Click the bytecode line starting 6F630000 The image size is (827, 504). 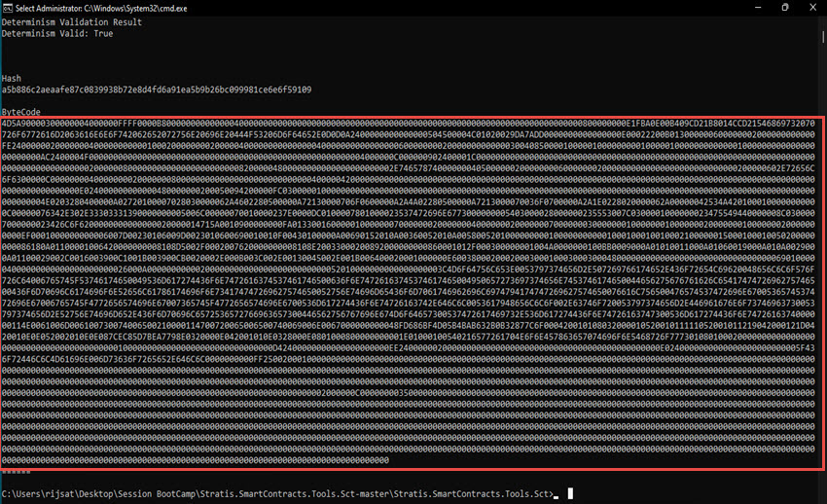(409, 179)
